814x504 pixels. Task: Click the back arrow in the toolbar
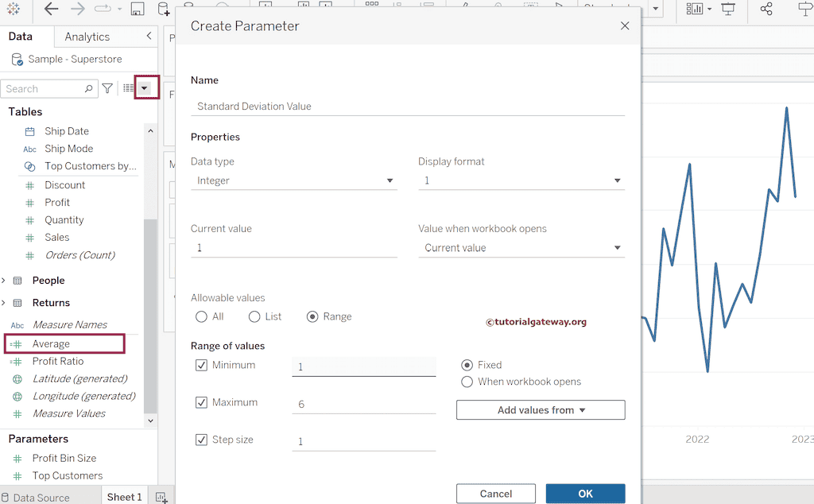point(51,10)
